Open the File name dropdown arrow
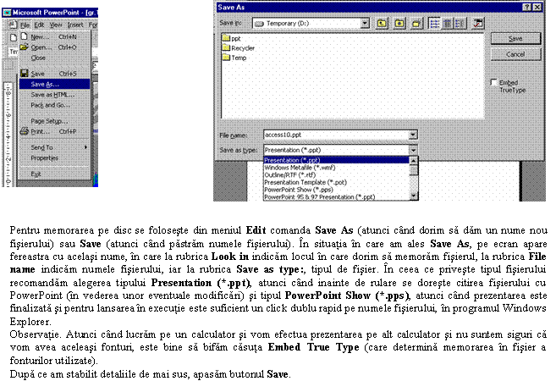 (412, 134)
